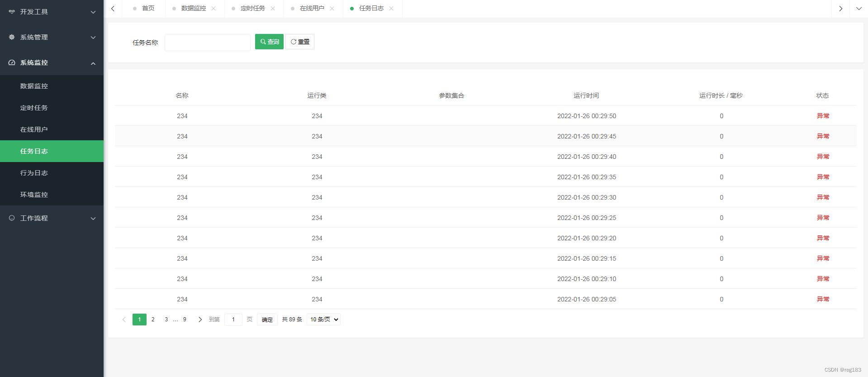The image size is (868, 377).
Task: Open 在线用户 in the sidebar
Action: 52,129
